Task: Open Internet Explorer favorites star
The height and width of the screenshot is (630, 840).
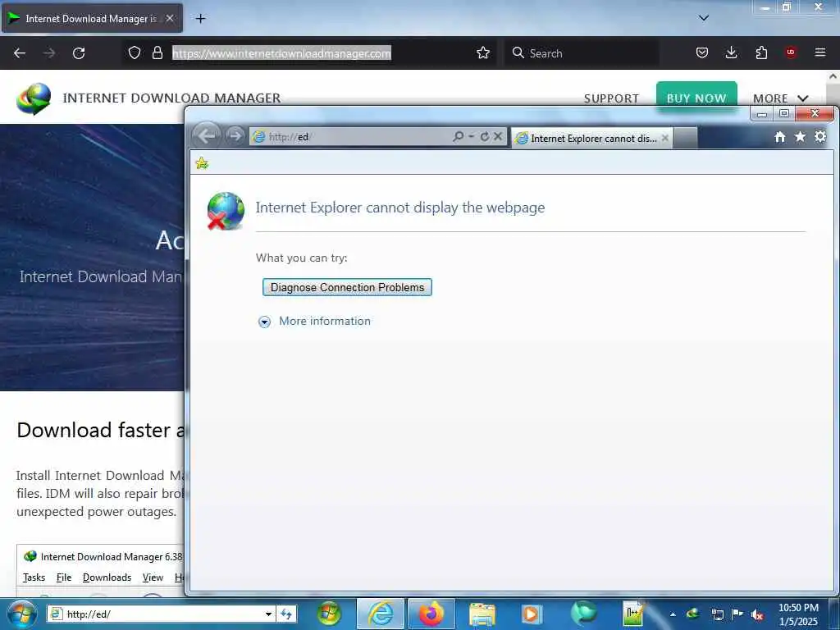Action: [800, 137]
